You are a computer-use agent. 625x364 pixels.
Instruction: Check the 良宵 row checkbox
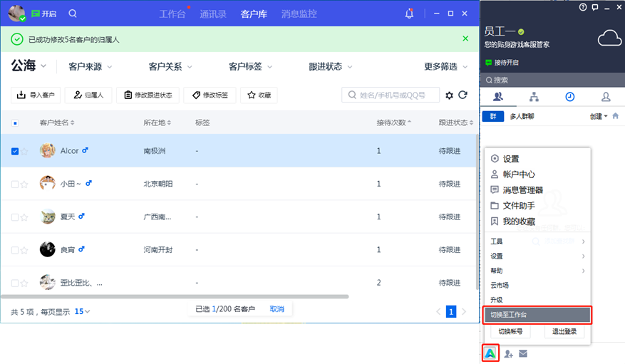pos(15,251)
